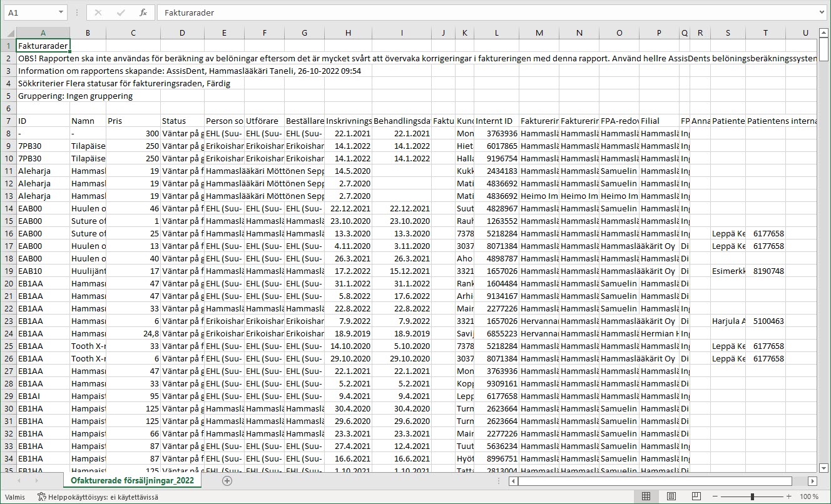Click the zoom slider handle
Image resolution: width=831 pixels, height=504 pixels.
[x=752, y=496]
